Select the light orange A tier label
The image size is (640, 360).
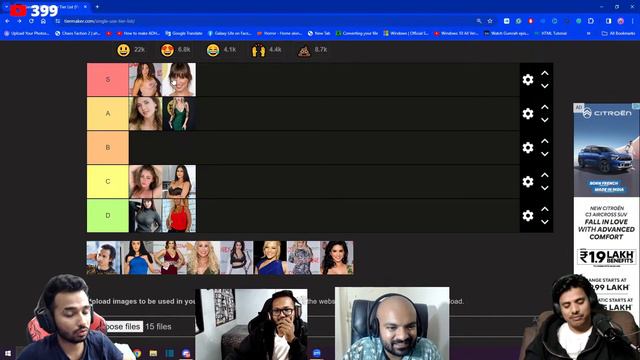[x=108, y=113]
